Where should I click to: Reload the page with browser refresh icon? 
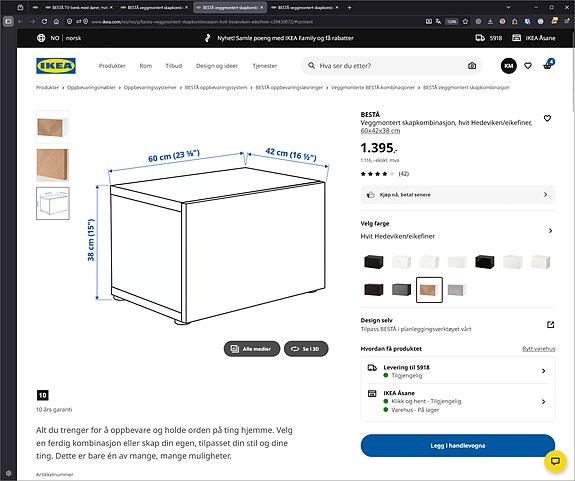click(x=44, y=22)
